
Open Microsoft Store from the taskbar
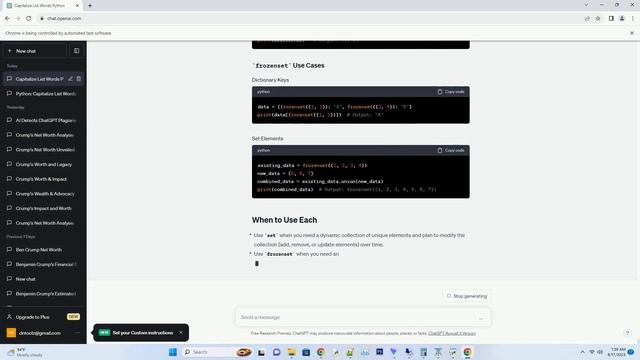(x=306, y=352)
